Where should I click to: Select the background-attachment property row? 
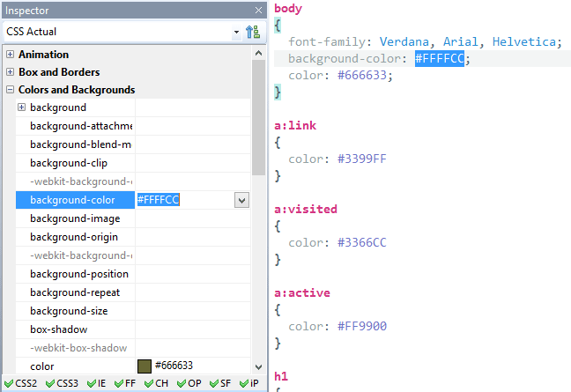[x=133, y=126]
